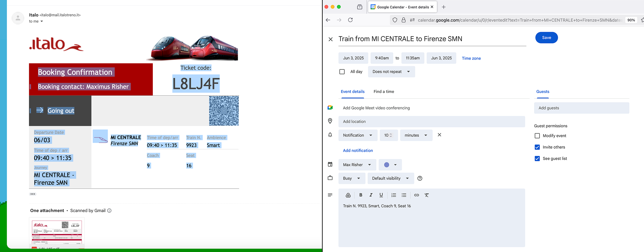
Task: Click the QR code in Italo email
Action: 224,111
